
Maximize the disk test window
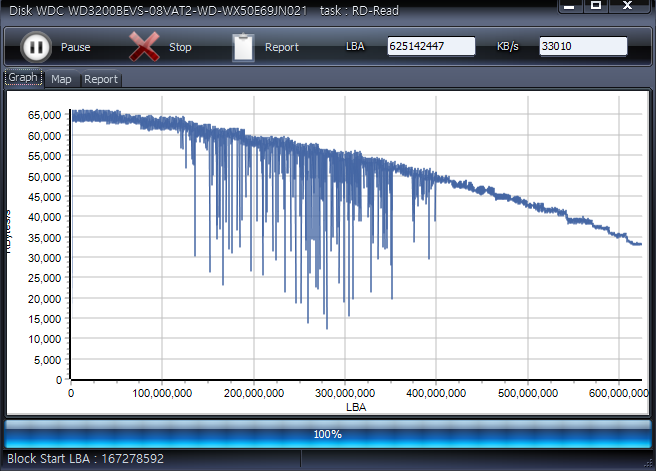coord(596,6)
